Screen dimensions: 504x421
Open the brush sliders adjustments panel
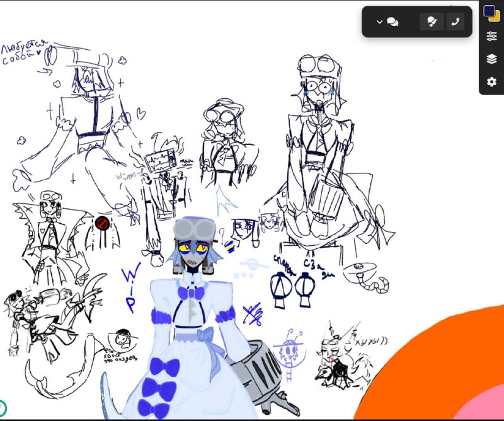tap(491, 36)
